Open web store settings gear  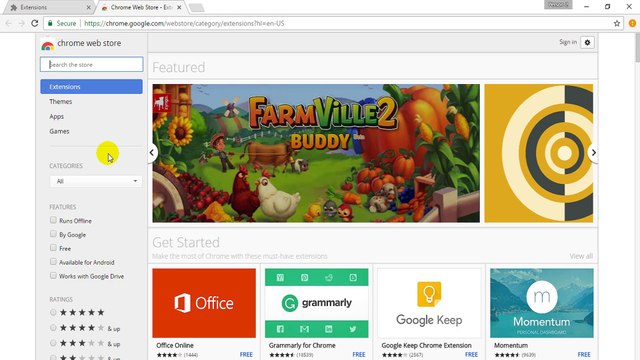587,42
